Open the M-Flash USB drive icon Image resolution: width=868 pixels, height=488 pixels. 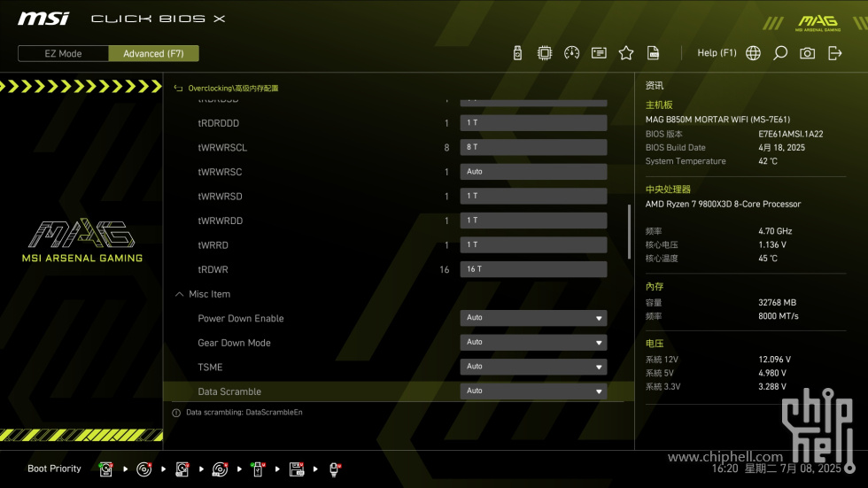[x=517, y=53]
